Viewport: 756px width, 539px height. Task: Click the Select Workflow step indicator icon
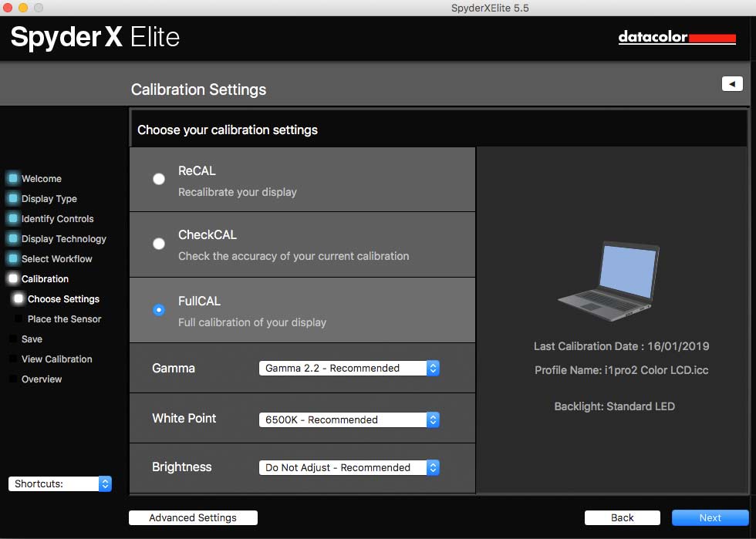(13, 259)
